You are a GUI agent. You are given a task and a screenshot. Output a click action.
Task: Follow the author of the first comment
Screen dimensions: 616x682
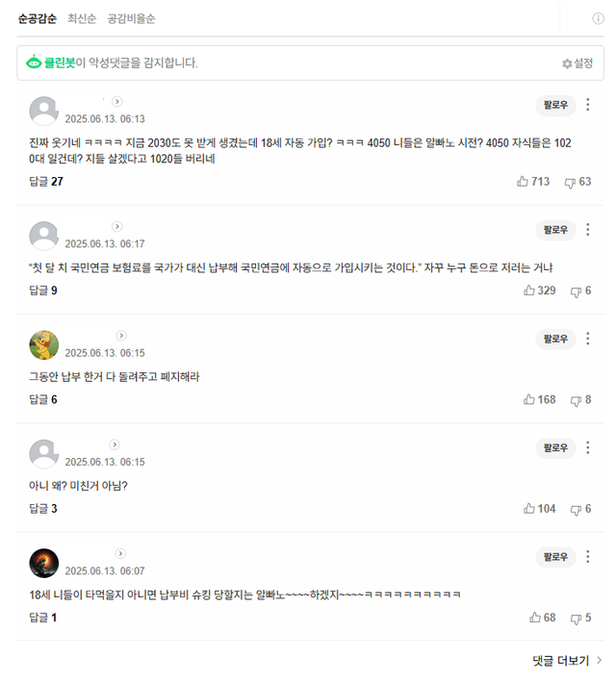pos(555,105)
